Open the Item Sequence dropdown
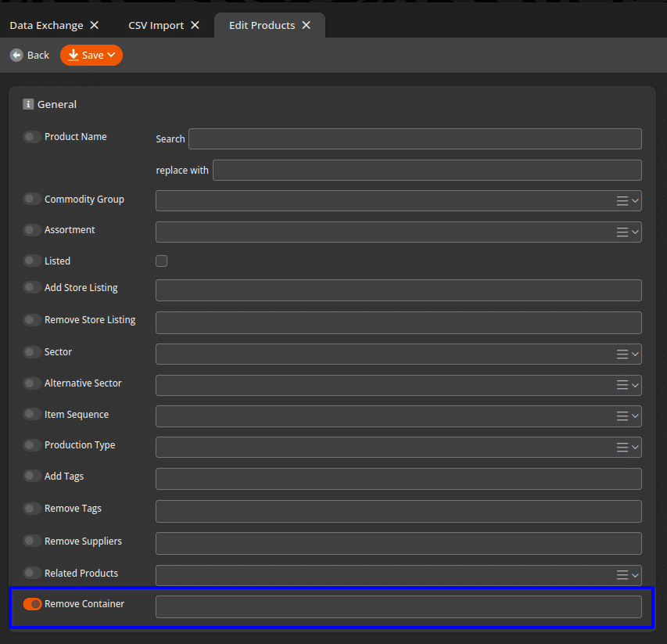Viewport: 667px width, 644px height. pos(636,416)
